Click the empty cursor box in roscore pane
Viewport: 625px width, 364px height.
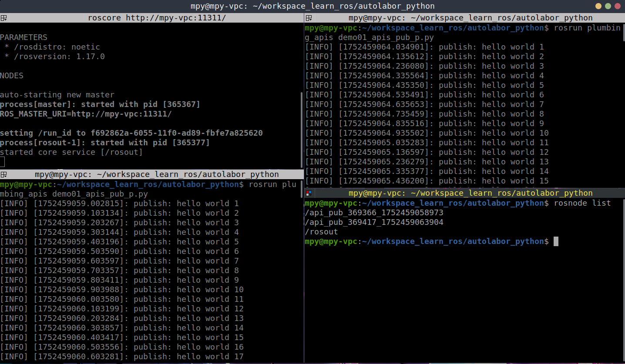pos(2,162)
